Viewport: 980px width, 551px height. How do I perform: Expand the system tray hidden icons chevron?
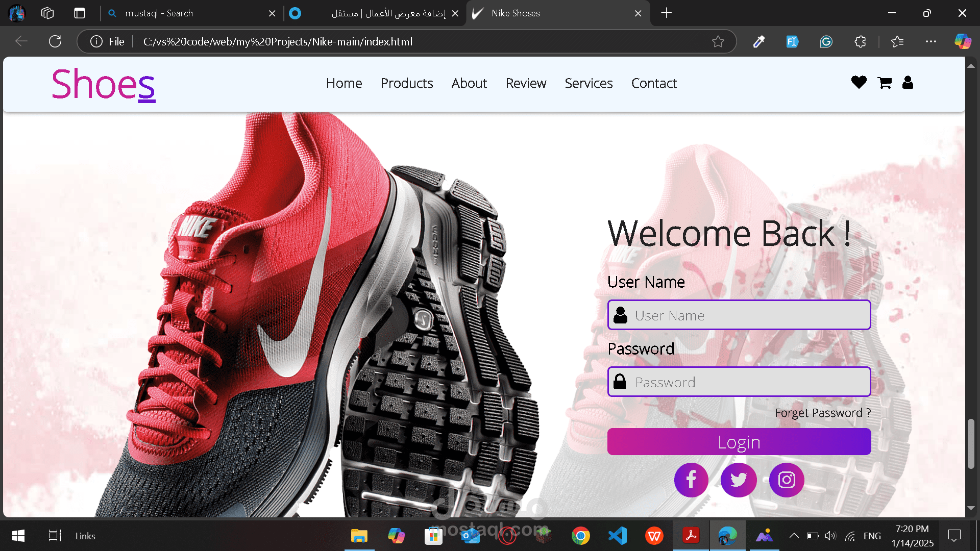coord(794,536)
